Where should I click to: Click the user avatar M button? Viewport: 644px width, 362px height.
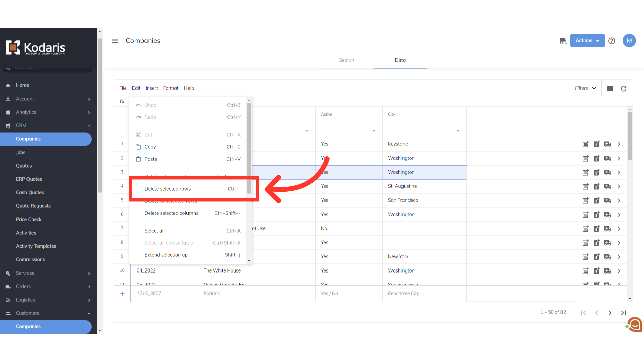click(629, 41)
